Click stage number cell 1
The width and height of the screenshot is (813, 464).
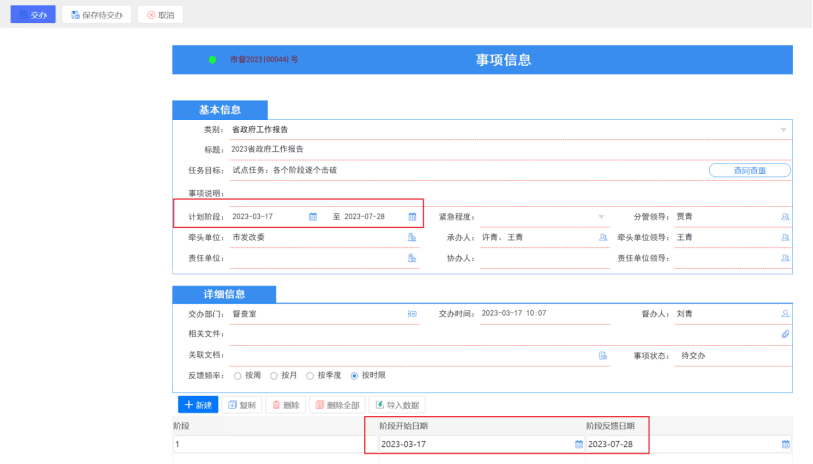click(275, 444)
